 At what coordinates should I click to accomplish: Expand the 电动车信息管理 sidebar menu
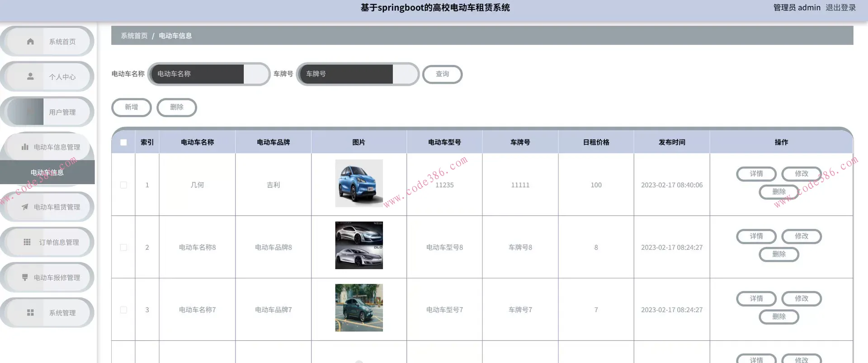pos(47,147)
